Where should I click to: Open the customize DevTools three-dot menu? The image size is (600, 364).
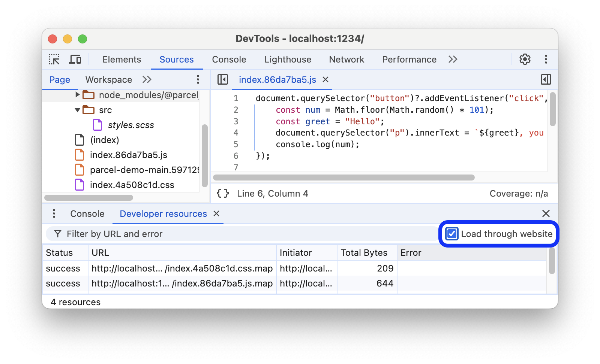click(546, 59)
